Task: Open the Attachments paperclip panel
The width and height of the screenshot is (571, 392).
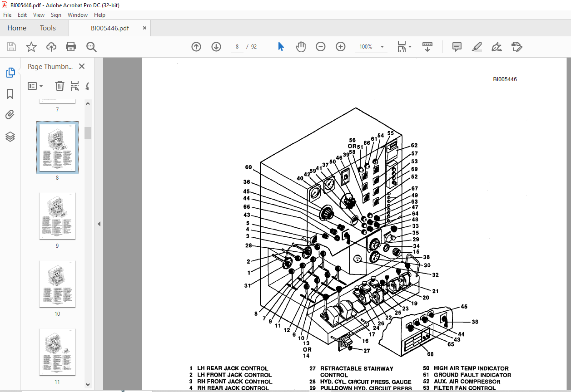Action: [x=10, y=115]
